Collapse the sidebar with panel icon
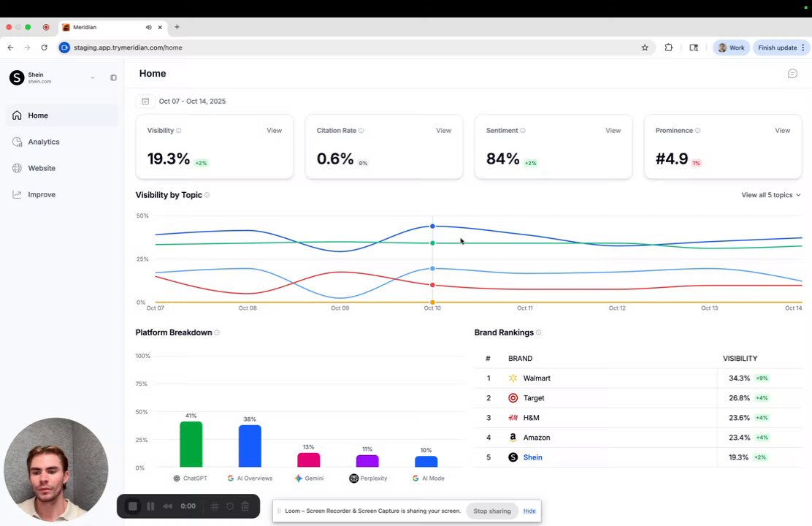This screenshot has width=812, height=526. (x=113, y=77)
